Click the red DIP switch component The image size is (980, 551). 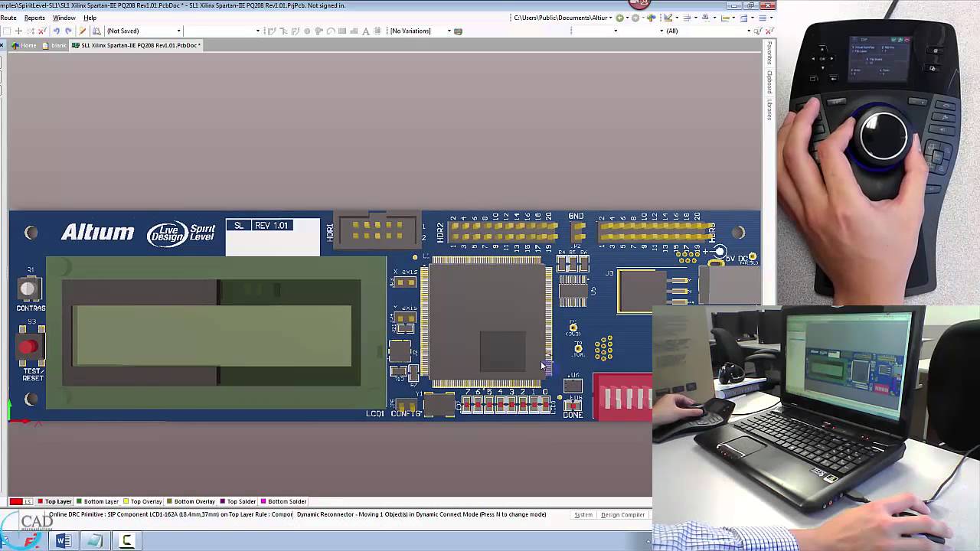click(x=623, y=396)
